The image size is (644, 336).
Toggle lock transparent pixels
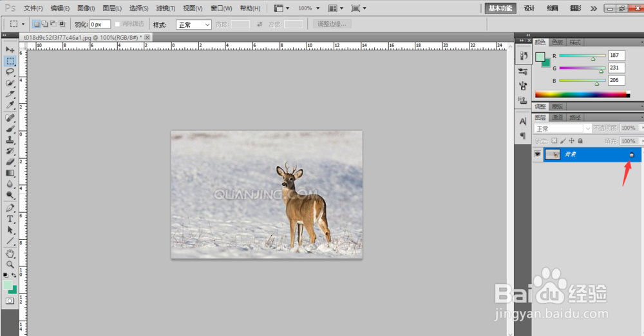pos(554,141)
